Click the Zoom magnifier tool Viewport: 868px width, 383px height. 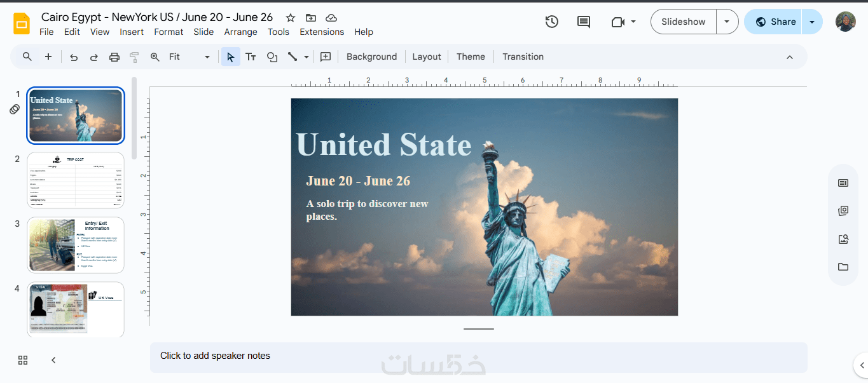click(x=155, y=57)
